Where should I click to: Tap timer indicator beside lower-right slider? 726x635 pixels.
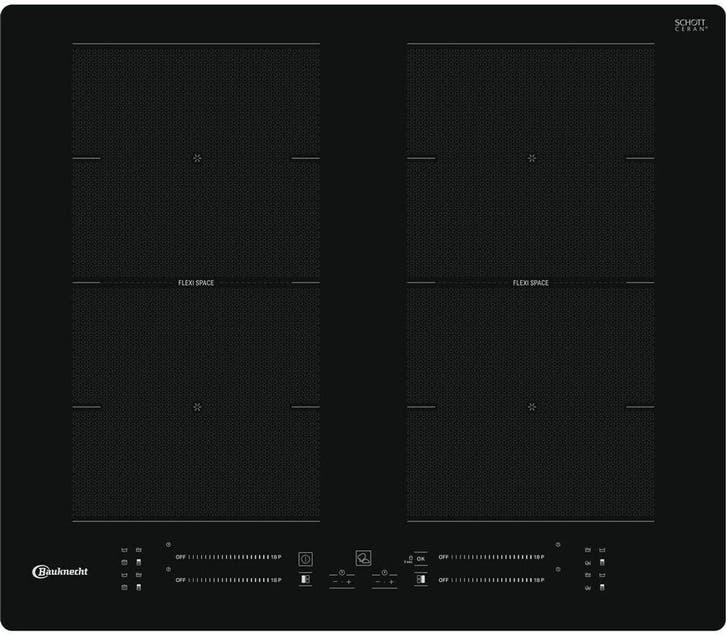pyautogui.click(x=558, y=569)
